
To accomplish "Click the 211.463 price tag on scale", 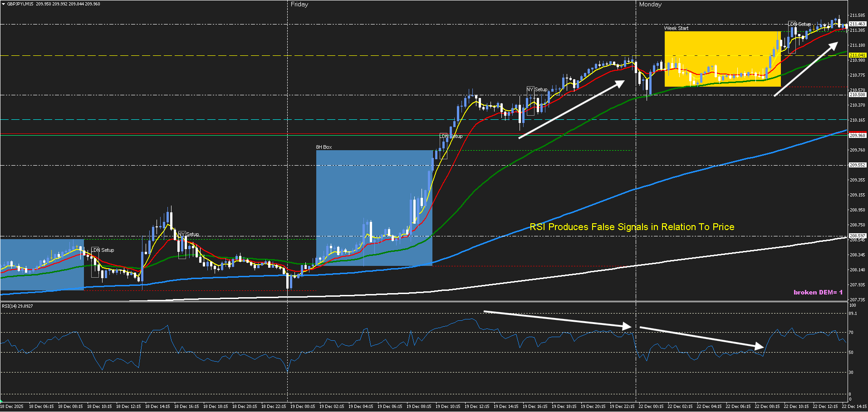I will [857, 24].
